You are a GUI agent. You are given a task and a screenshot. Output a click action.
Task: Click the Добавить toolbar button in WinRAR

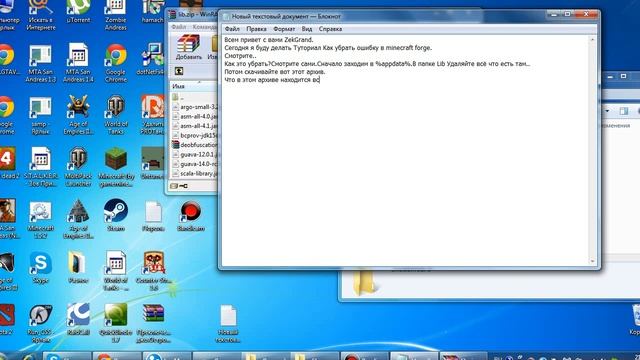coord(189,47)
